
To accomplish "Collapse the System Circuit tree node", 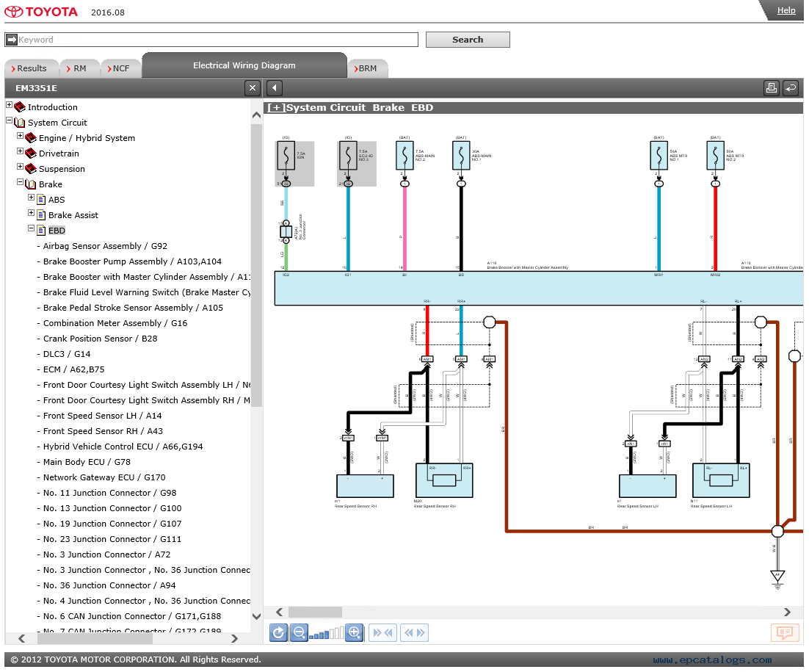I will 9,120.
